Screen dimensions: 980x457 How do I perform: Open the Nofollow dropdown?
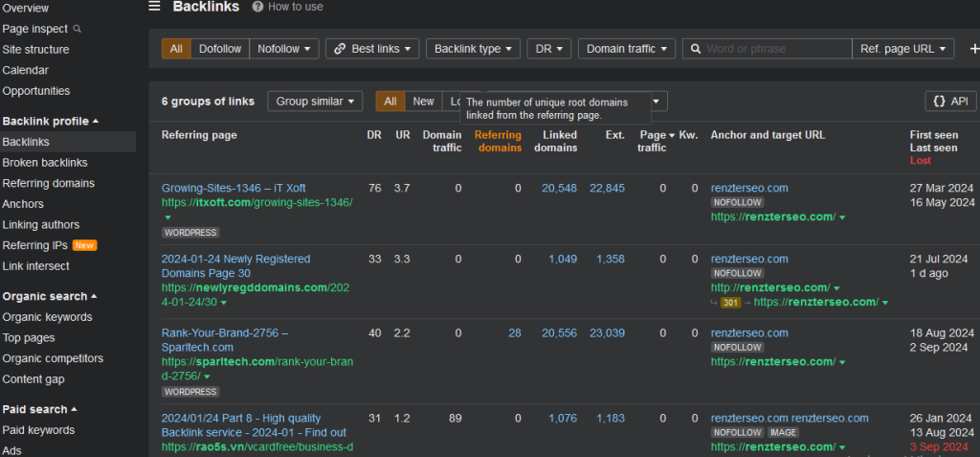[282, 49]
